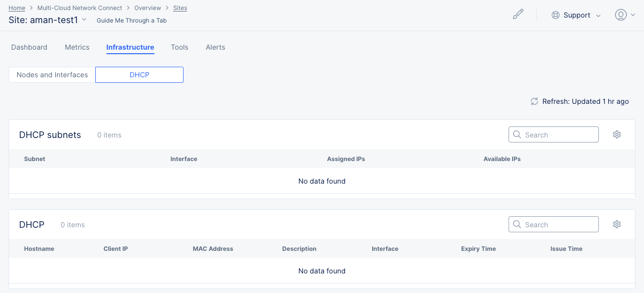Click Guide Me Through a Tab

[x=131, y=21]
